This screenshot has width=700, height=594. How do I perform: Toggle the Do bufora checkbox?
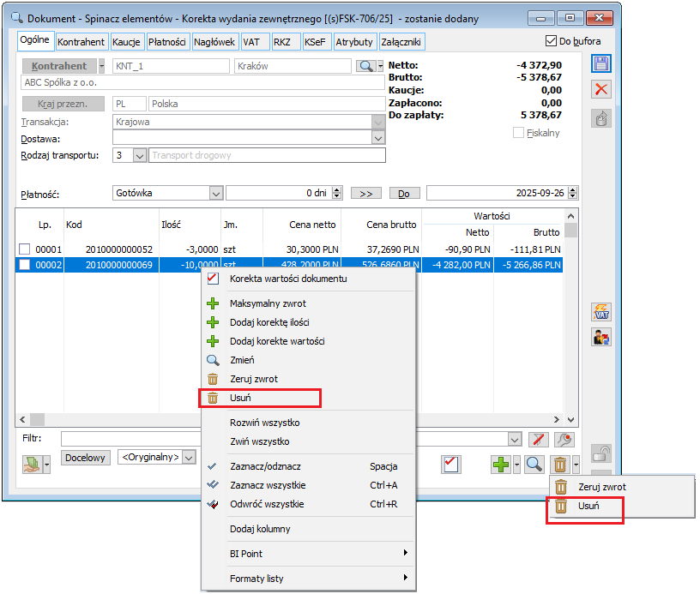552,40
